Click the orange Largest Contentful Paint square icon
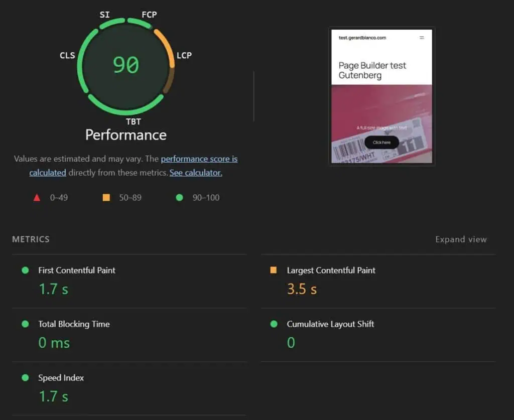The width and height of the screenshot is (514, 420). pos(274,270)
